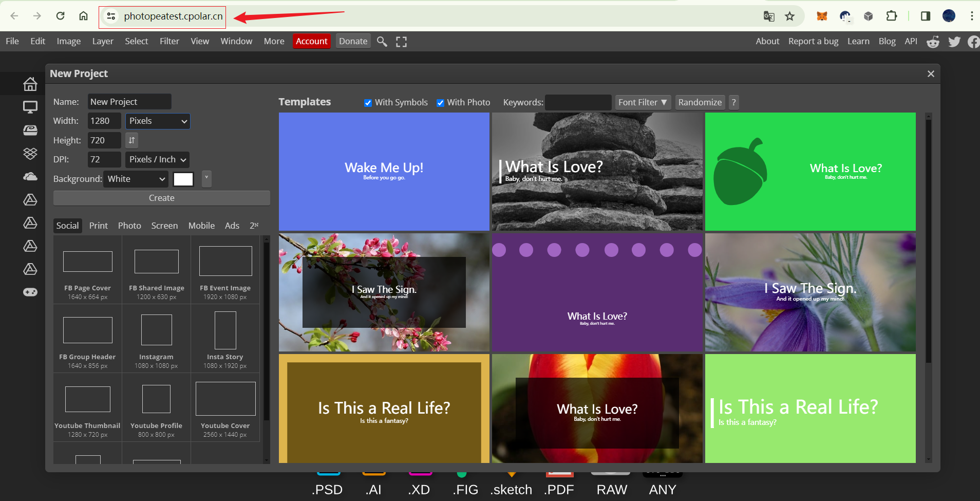The image size is (980, 501).
Task: Click the project Name input field
Action: click(x=129, y=102)
